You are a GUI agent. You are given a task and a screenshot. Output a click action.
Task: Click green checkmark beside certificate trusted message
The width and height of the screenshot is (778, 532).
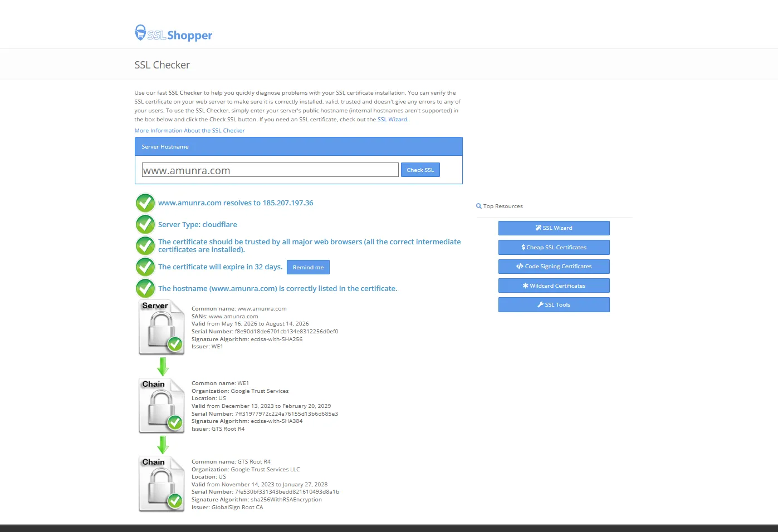pyautogui.click(x=145, y=245)
